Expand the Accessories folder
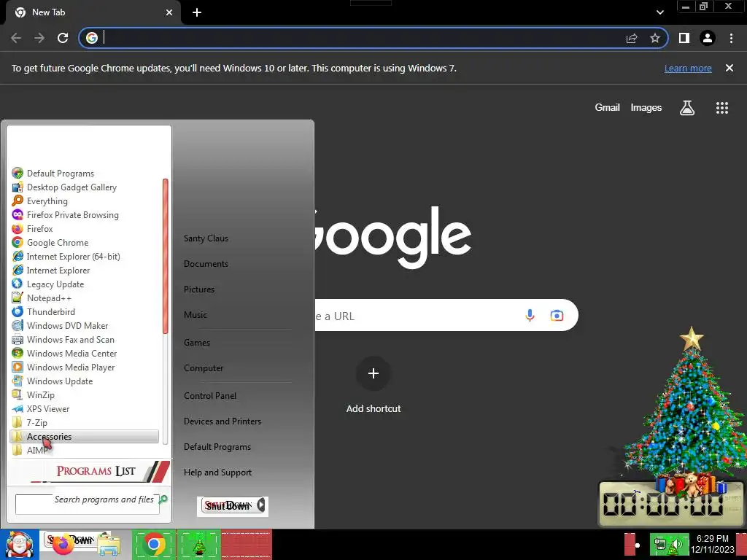This screenshot has width=747, height=560. pos(85,436)
